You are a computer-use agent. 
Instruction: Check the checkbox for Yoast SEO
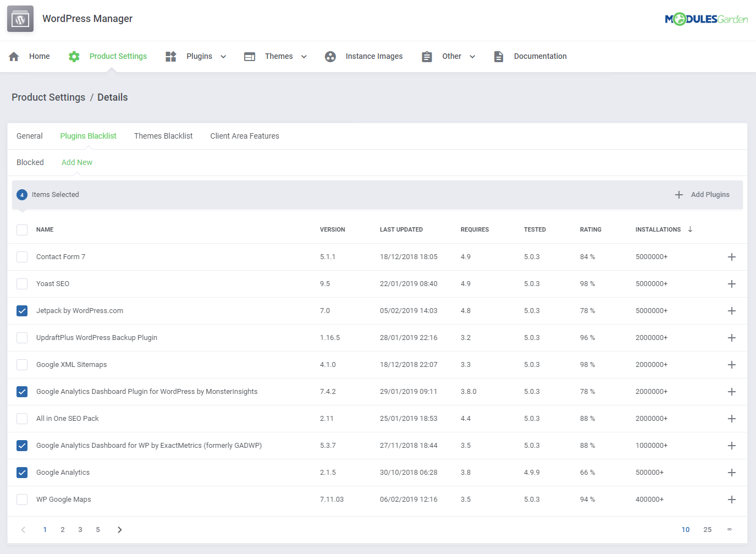click(21, 283)
